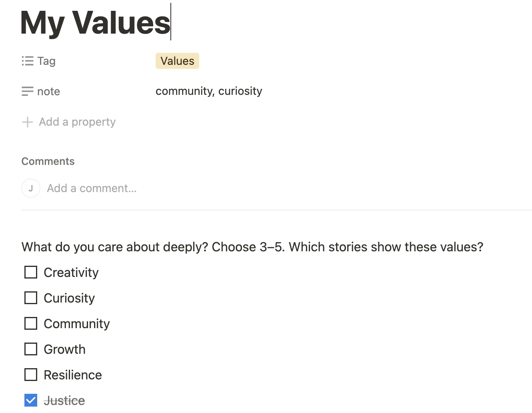
Task: Click the My Values page title
Action: 96,22
